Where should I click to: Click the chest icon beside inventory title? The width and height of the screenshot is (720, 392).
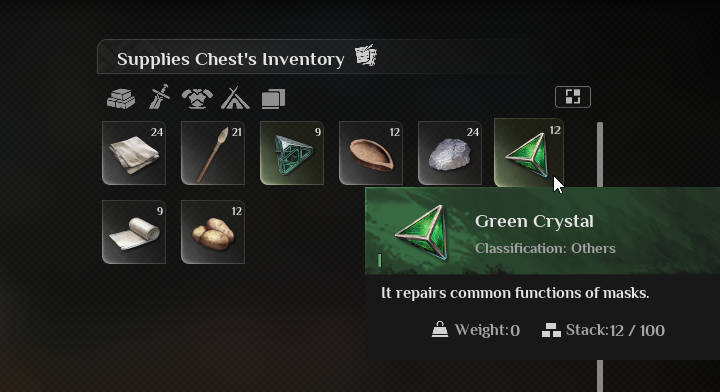pos(366,56)
